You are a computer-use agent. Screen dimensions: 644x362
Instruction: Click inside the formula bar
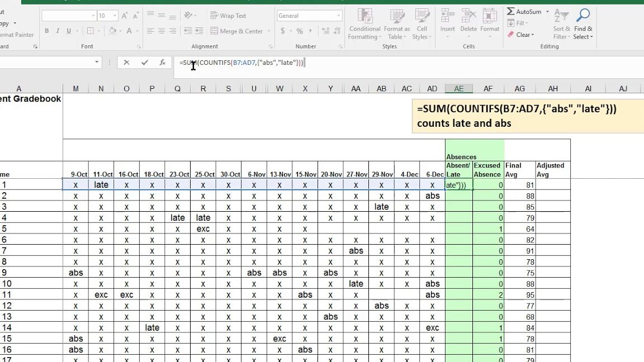pos(252,63)
